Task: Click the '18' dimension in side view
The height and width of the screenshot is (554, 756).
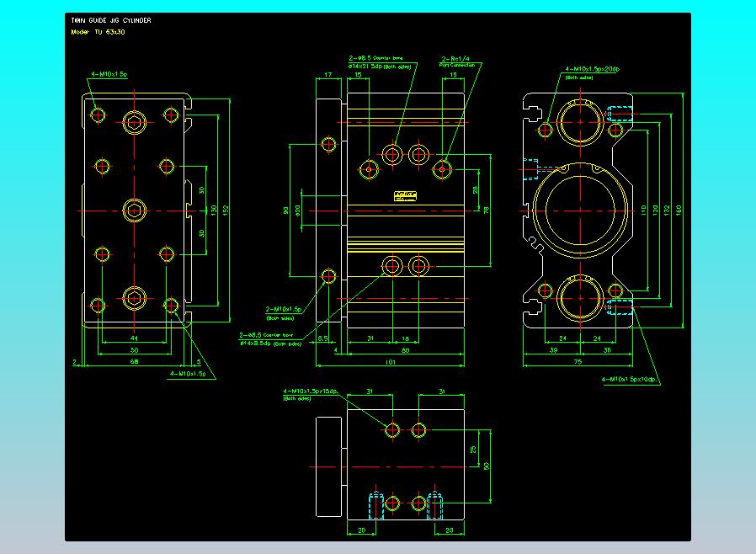Action: point(406,338)
